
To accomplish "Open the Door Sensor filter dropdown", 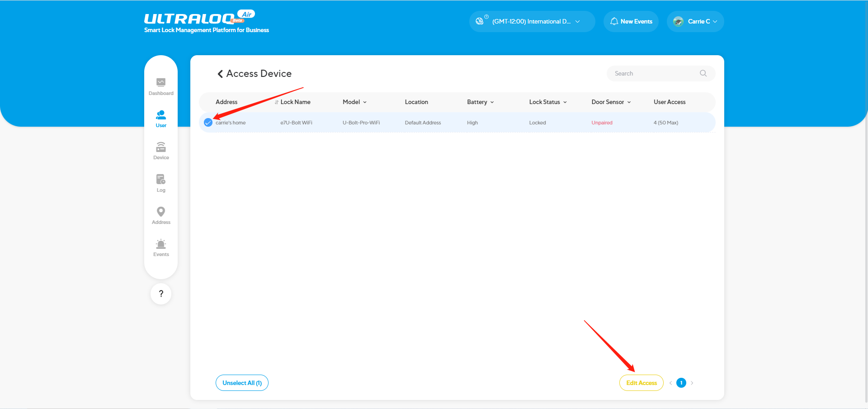I will pyautogui.click(x=629, y=102).
